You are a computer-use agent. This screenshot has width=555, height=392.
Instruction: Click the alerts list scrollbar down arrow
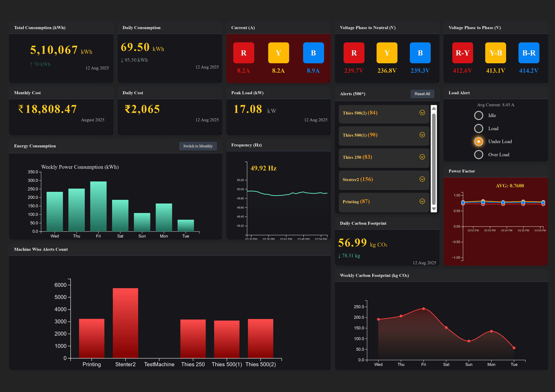pos(434,209)
